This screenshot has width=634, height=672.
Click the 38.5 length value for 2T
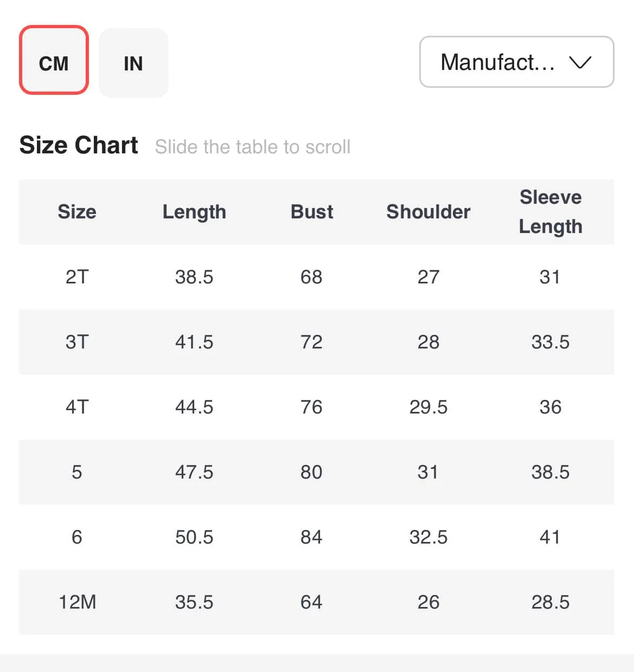pyautogui.click(x=194, y=277)
